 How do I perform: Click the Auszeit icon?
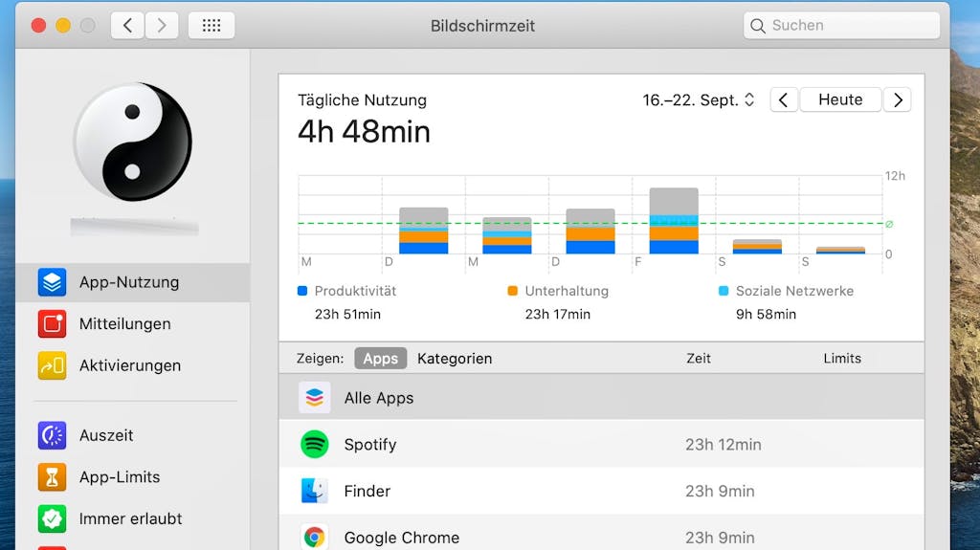52,435
